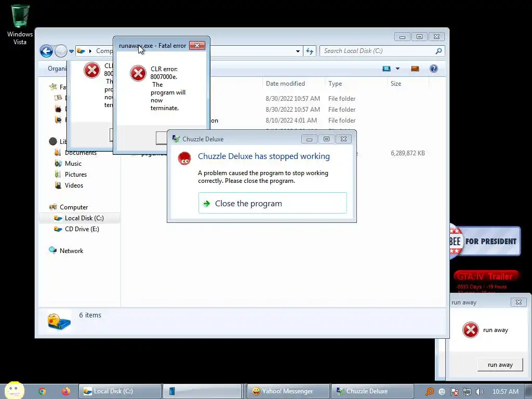The height and width of the screenshot is (399, 532).
Task: Click the network tray icon
Action: point(467,392)
